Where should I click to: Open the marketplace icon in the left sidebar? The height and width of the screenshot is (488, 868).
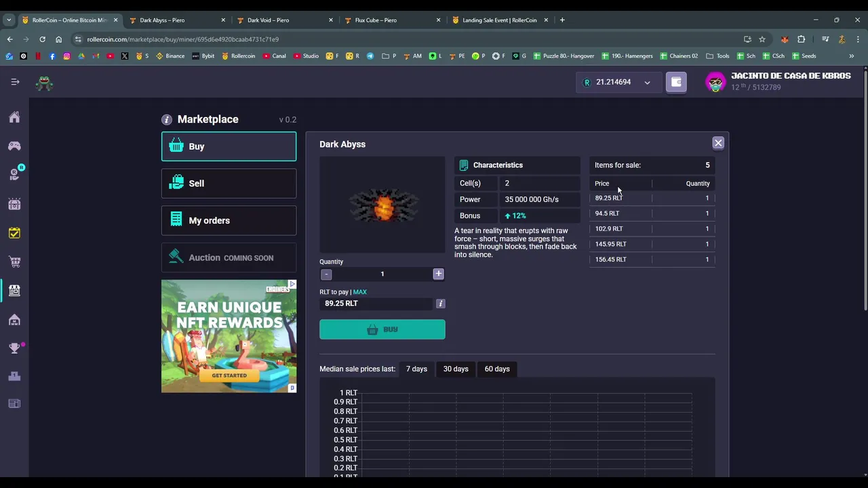point(14,291)
